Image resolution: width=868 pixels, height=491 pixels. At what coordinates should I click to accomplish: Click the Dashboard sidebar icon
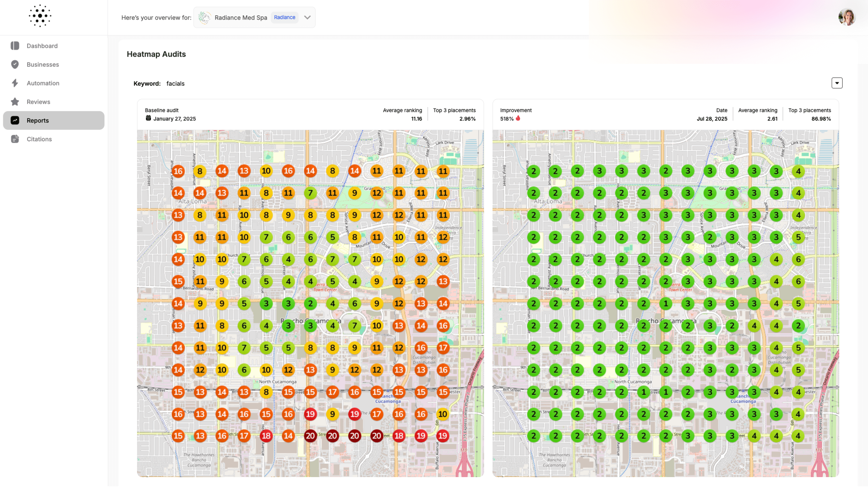[x=15, y=46]
